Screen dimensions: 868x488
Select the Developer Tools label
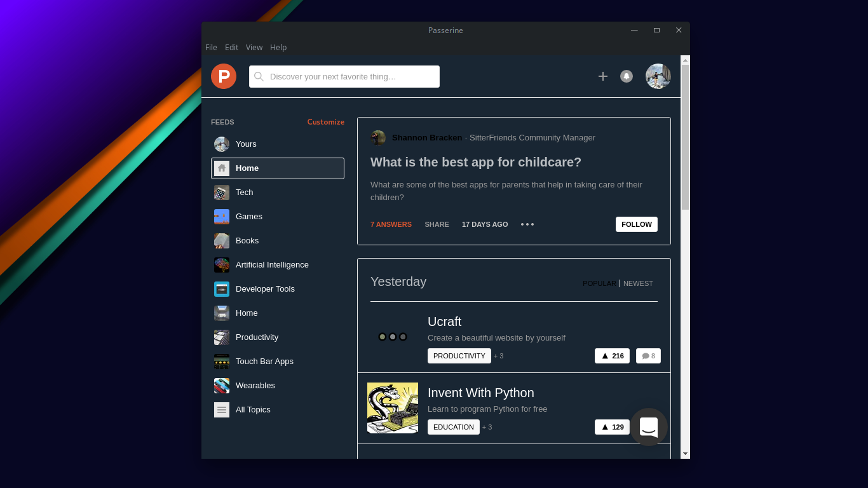click(x=265, y=289)
